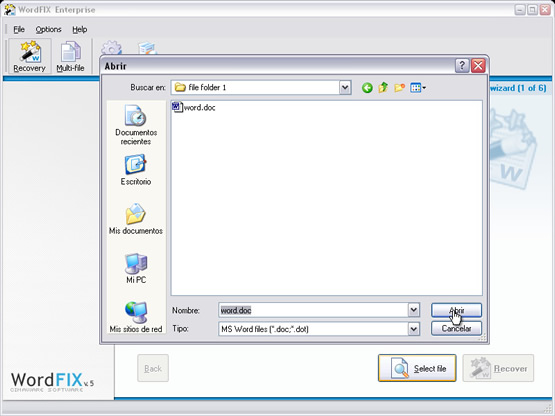Maximize the WordFIX Enterprise window
This screenshot has width=555, height=416.
[532, 10]
